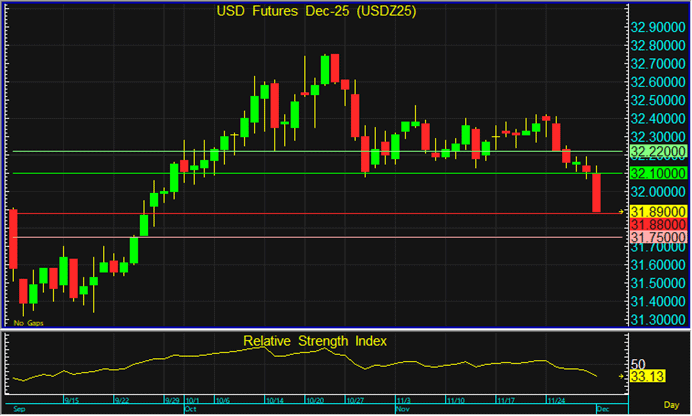This screenshot has width=692, height=416.
Task: Click the Oct month label on time axis
Action: click(x=189, y=410)
